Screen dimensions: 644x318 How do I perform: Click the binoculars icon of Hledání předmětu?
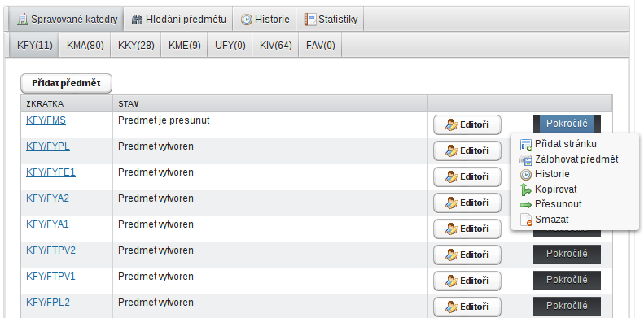(137, 20)
